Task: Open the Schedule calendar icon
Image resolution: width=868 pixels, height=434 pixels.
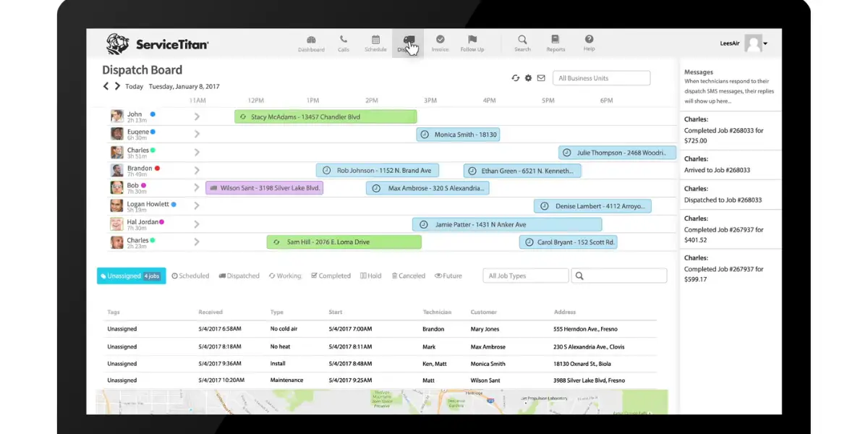Action: (375, 43)
